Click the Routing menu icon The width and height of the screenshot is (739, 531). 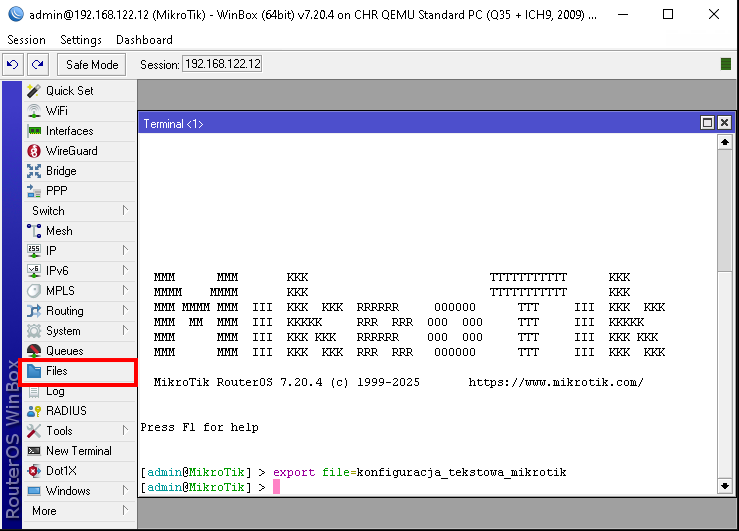34,310
